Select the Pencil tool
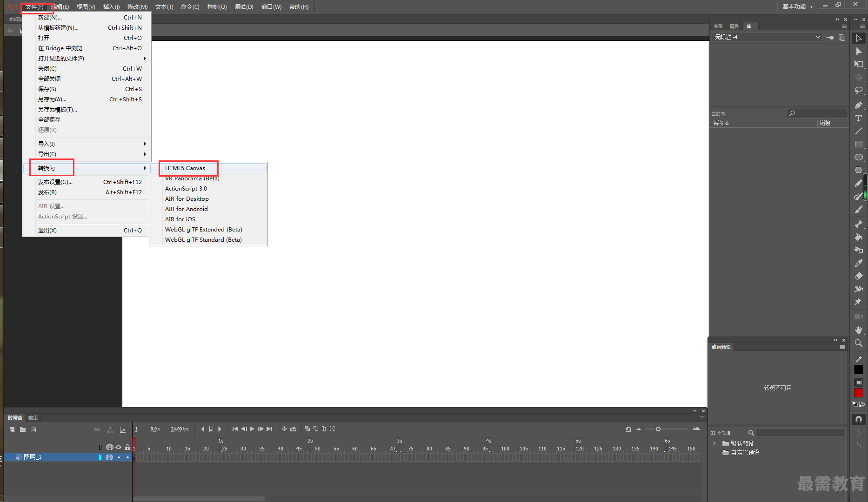The height and width of the screenshot is (502, 868). pos(859,183)
